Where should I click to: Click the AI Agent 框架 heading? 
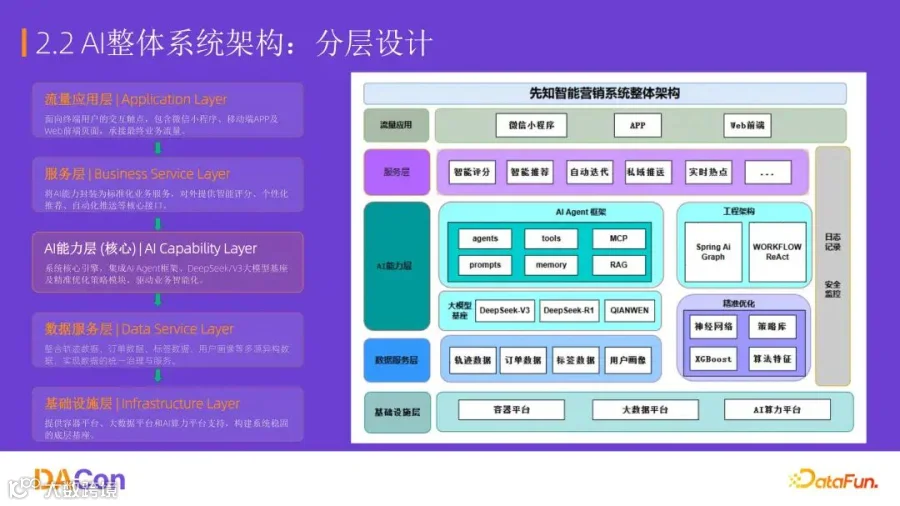click(580, 212)
